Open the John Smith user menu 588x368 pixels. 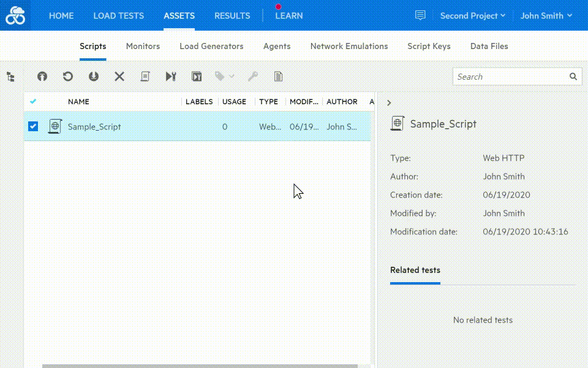tap(546, 15)
